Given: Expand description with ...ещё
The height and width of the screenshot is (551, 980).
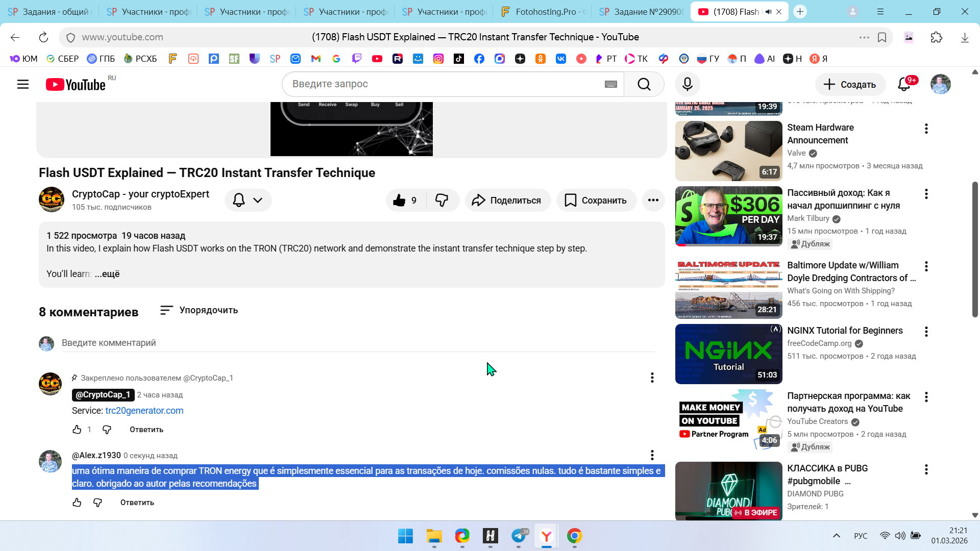Looking at the screenshot, I should [107, 274].
